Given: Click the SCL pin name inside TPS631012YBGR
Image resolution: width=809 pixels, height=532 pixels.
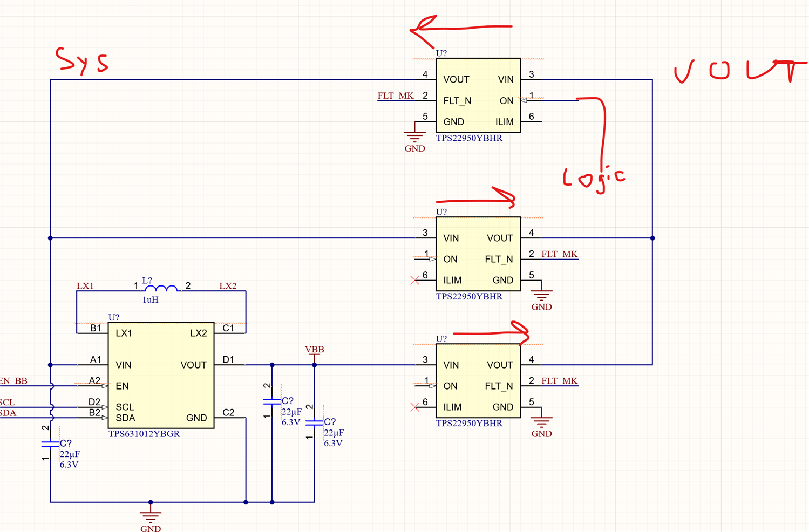Looking at the screenshot, I should (x=125, y=407).
